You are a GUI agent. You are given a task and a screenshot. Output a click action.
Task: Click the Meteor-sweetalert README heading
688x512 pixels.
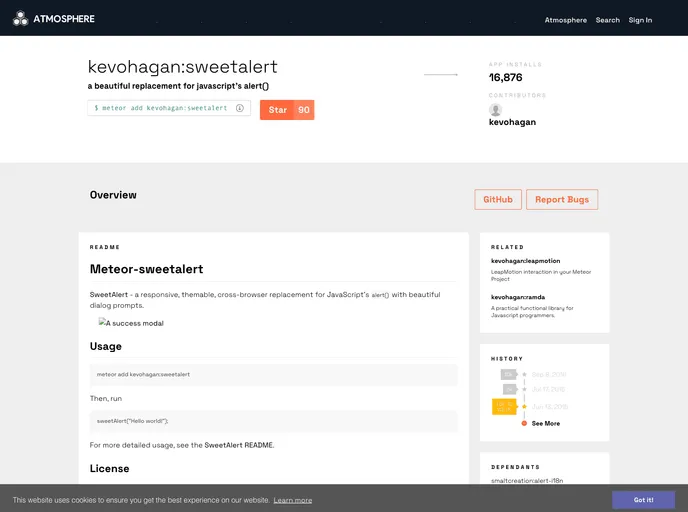[147, 269]
